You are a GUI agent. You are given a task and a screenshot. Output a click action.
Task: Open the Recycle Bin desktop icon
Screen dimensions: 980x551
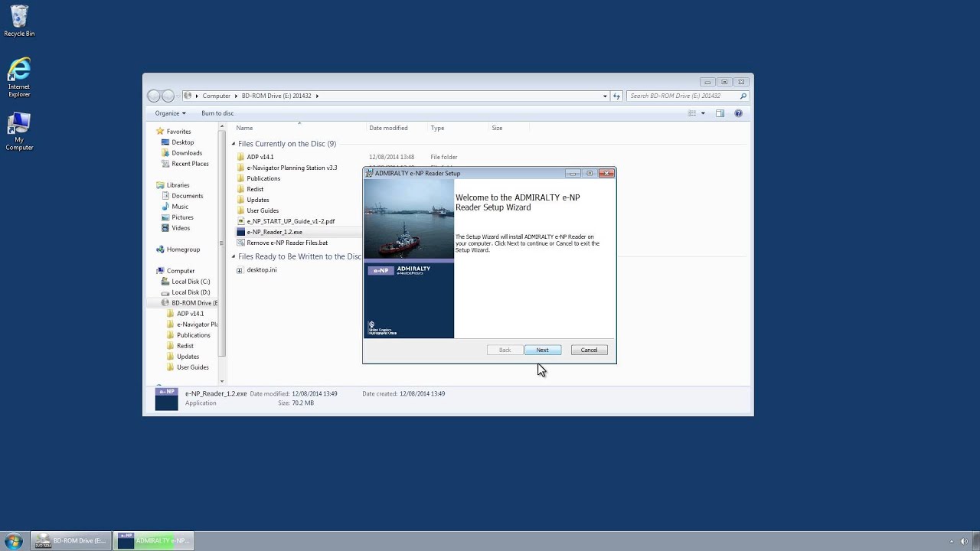point(19,21)
